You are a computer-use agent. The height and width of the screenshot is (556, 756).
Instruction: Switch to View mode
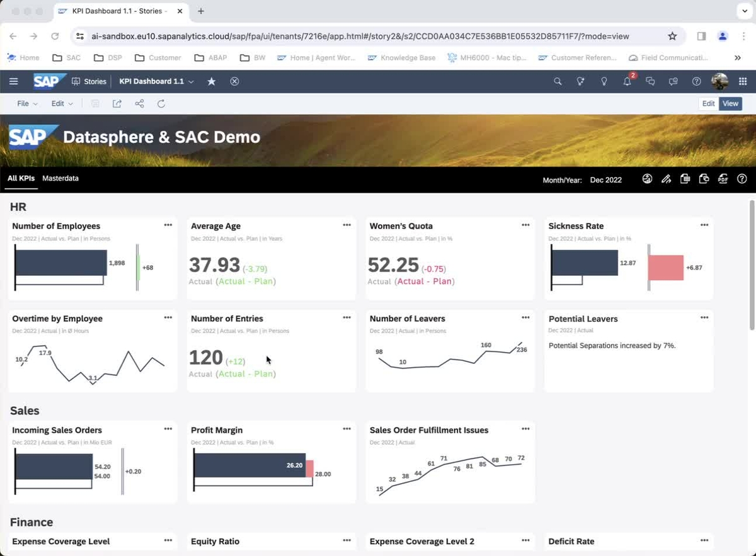click(x=730, y=103)
